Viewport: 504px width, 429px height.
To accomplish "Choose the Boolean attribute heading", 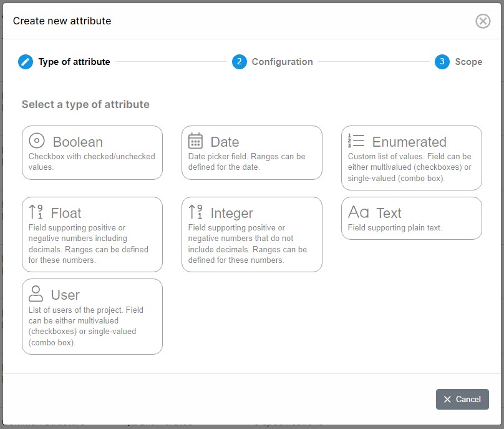I will click(x=78, y=142).
